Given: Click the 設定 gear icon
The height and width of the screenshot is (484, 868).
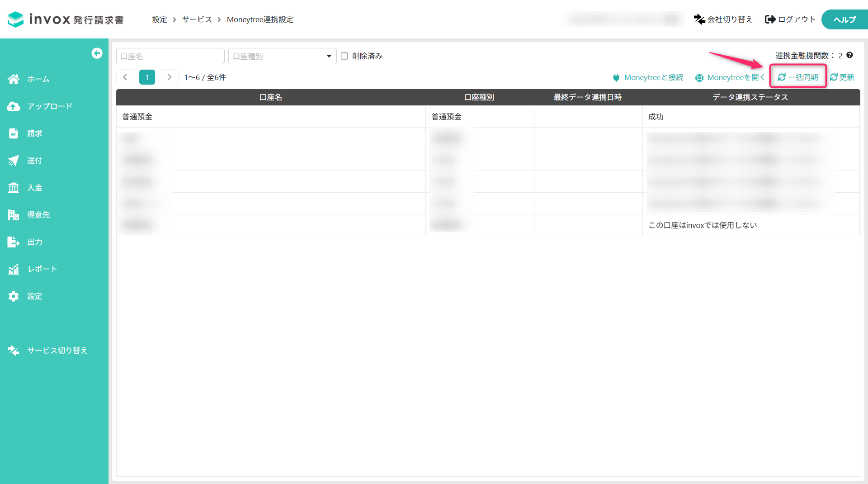Looking at the screenshot, I should (x=14, y=296).
